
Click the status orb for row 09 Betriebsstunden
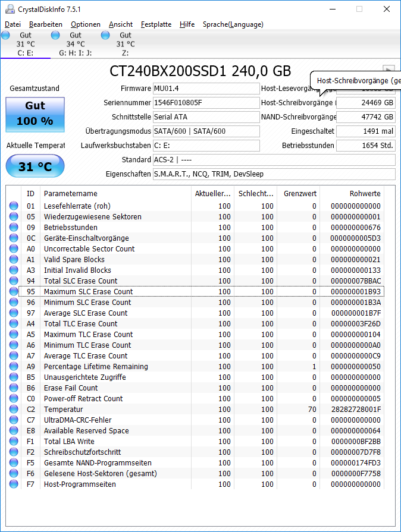tap(14, 227)
